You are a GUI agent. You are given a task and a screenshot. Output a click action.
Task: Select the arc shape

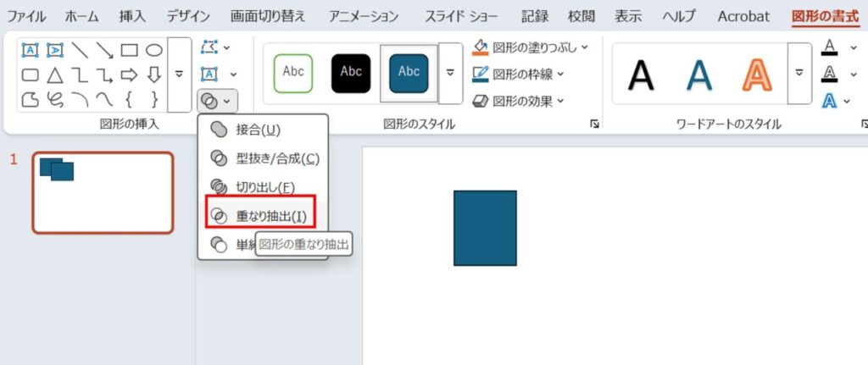pos(80,100)
